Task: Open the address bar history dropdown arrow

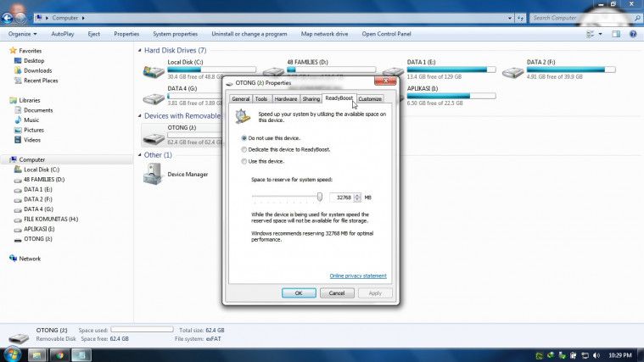Action: coord(510,18)
